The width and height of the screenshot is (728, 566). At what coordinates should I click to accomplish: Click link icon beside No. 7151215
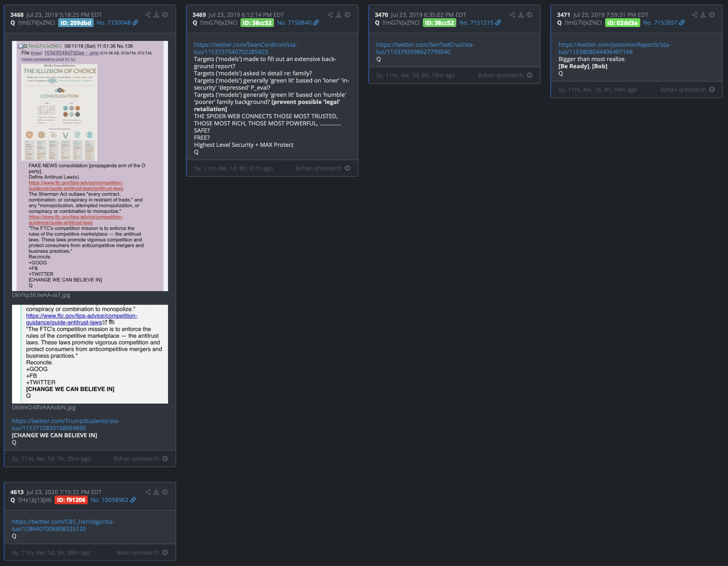pyautogui.click(x=498, y=23)
